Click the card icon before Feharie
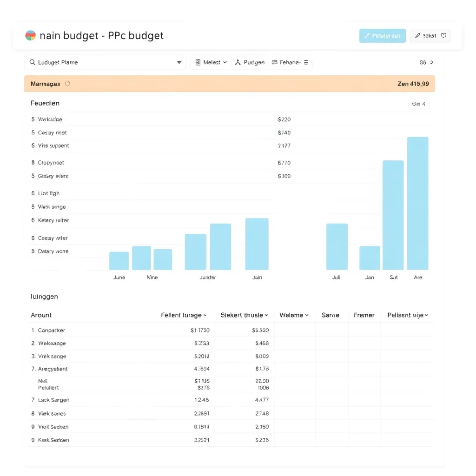 pos(274,62)
